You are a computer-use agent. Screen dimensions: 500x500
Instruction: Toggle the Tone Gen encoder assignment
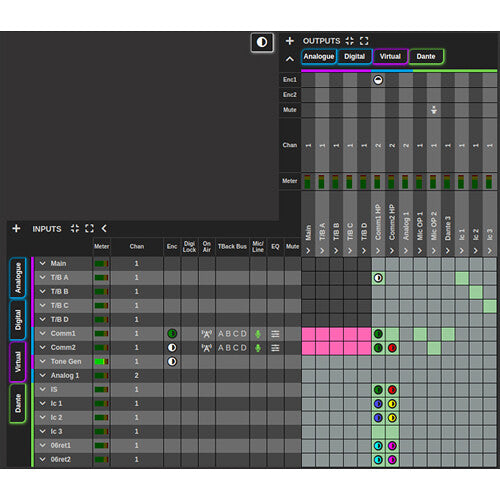pyautogui.click(x=172, y=362)
